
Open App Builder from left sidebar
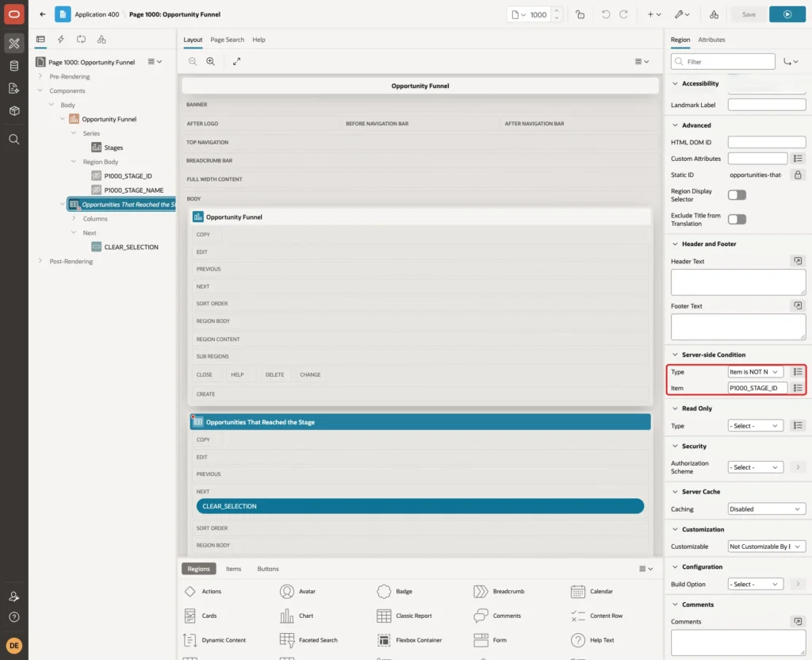pyautogui.click(x=14, y=44)
